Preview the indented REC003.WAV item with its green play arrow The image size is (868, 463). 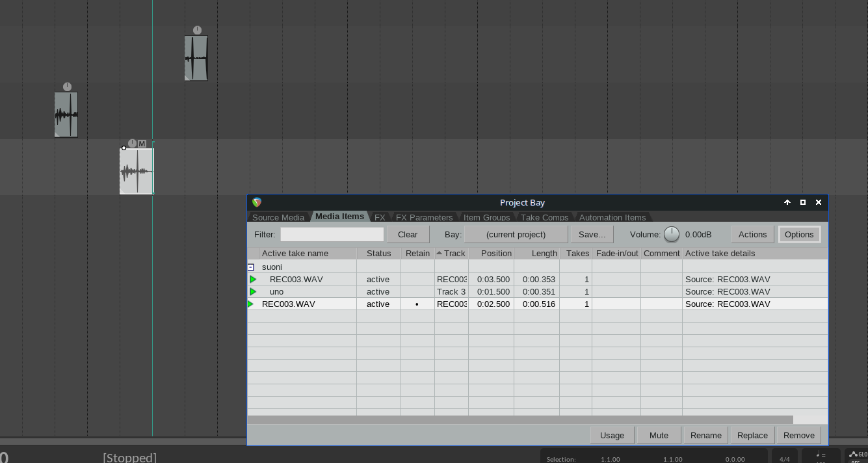click(253, 279)
